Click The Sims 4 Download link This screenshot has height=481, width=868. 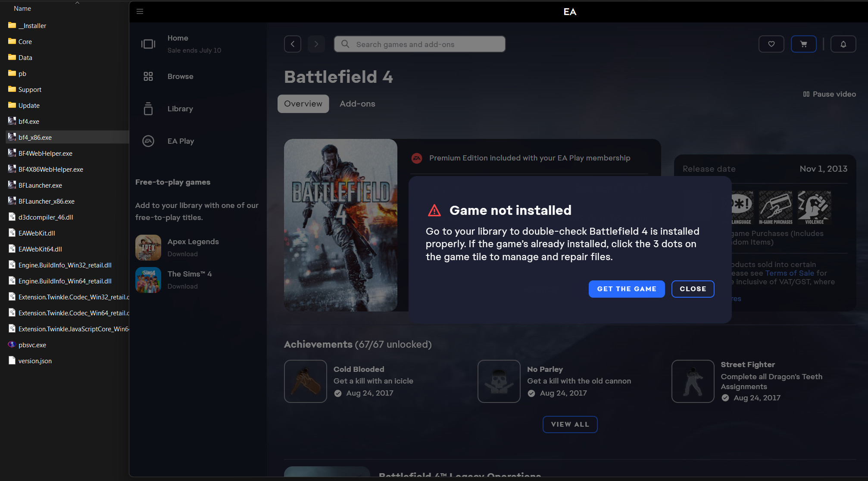(183, 286)
